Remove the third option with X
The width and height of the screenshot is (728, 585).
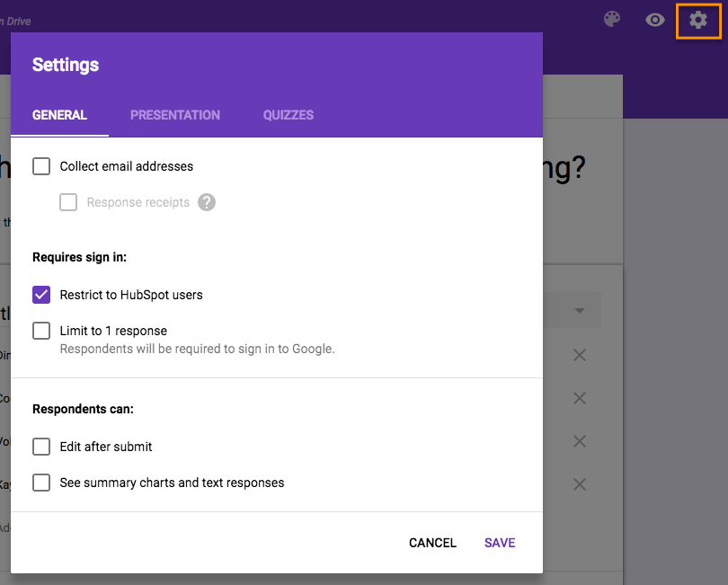[580, 441]
